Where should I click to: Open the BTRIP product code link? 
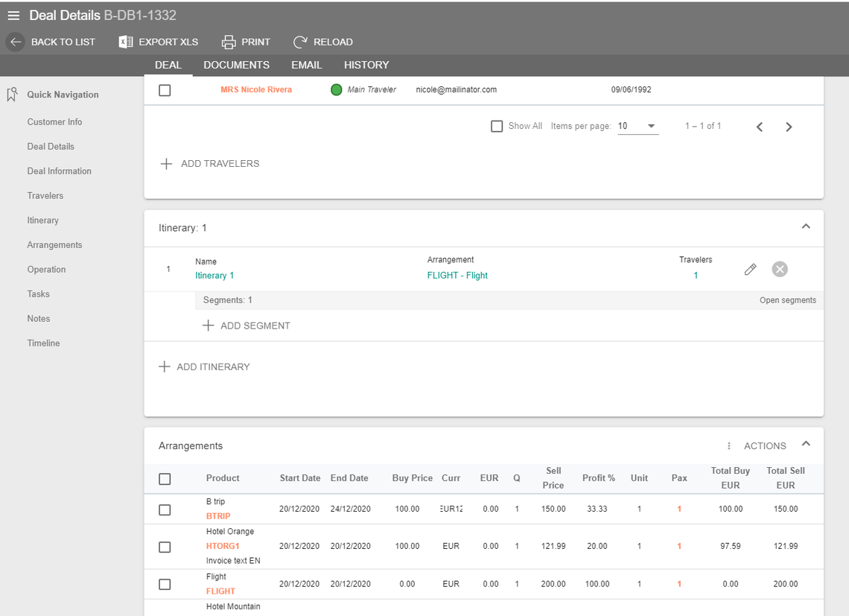(x=218, y=516)
